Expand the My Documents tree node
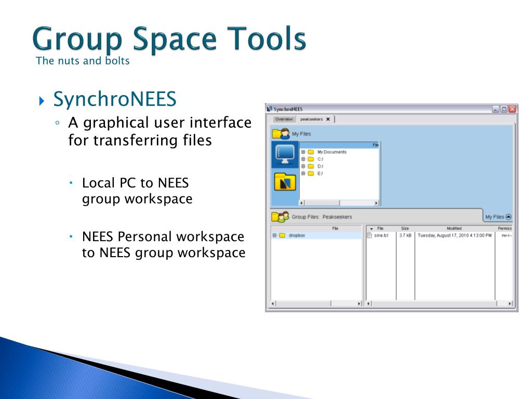The width and height of the screenshot is (532, 399). pyautogui.click(x=303, y=152)
